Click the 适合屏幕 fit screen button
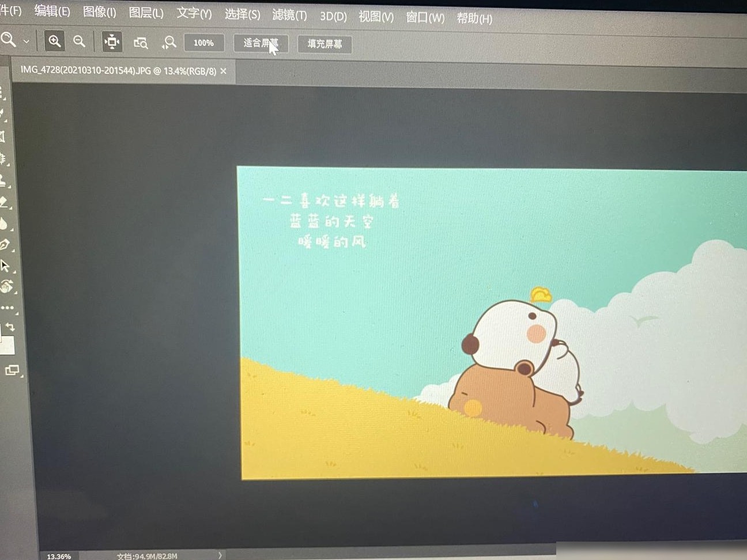 point(261,43)
